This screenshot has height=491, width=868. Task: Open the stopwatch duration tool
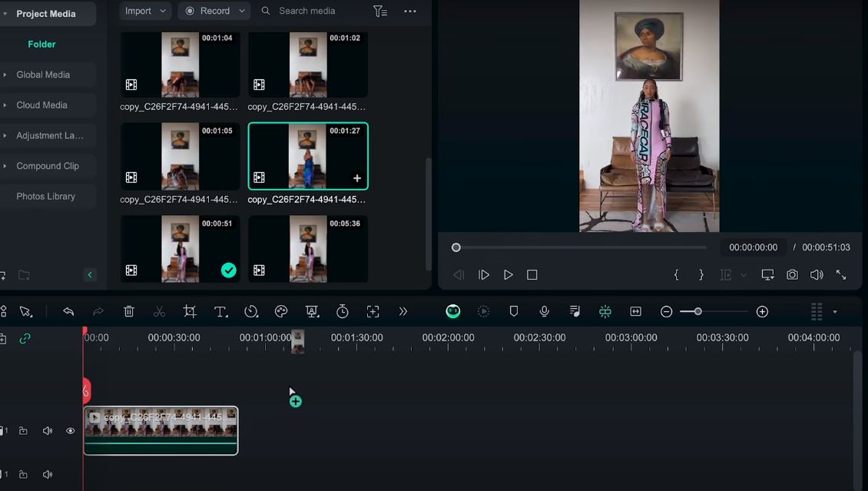pyautogui.click(x=343, y=312)
